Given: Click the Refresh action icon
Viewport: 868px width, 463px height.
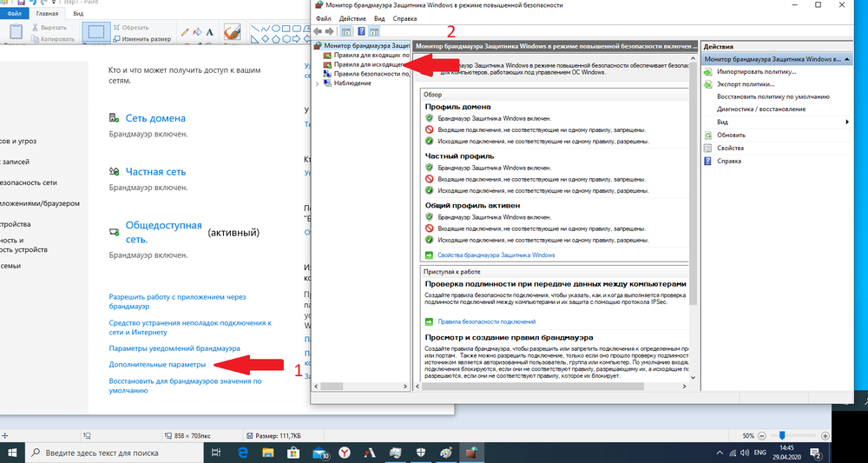Looking at the screenshot, I should [708, 135].
